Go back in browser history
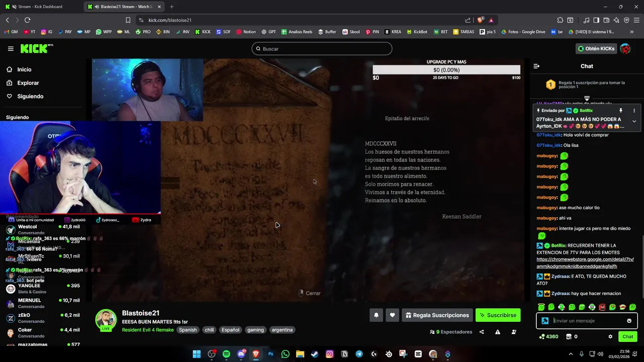This screenshot has height=362, width=644. point(7,20)
